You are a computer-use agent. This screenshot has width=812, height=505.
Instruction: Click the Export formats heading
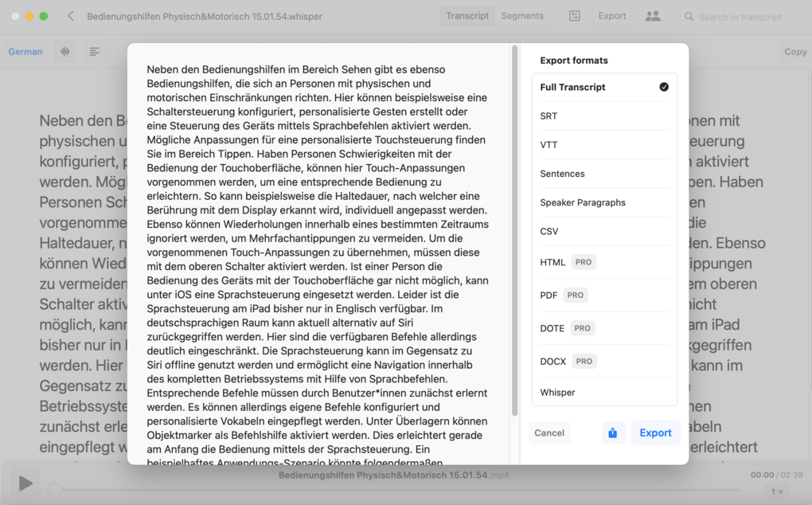coord(574,61)
